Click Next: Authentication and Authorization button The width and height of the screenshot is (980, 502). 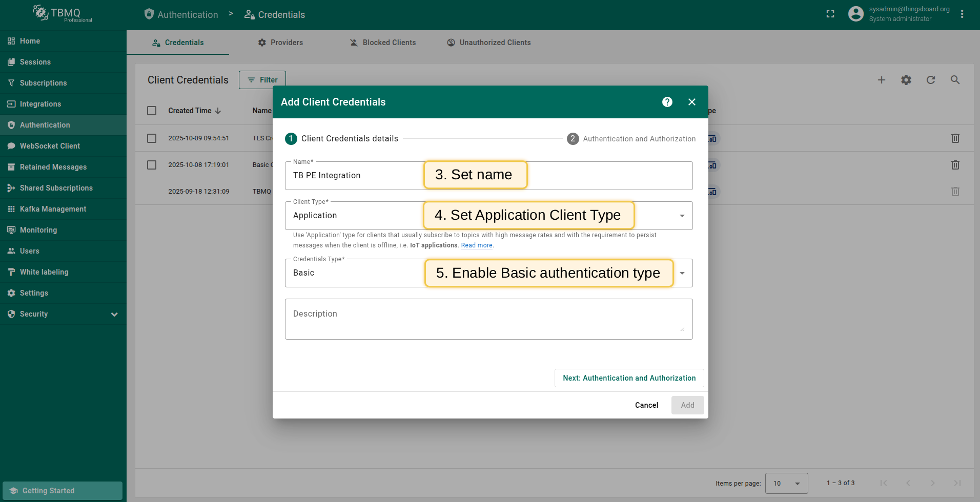pos(629,378)
